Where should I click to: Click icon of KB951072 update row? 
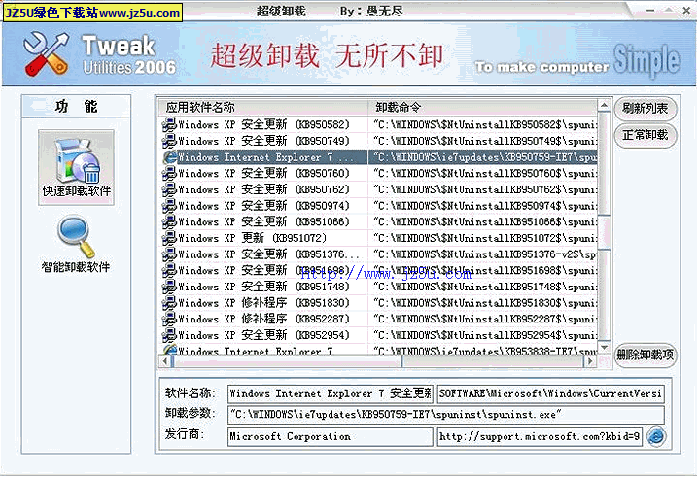(169, 238)
